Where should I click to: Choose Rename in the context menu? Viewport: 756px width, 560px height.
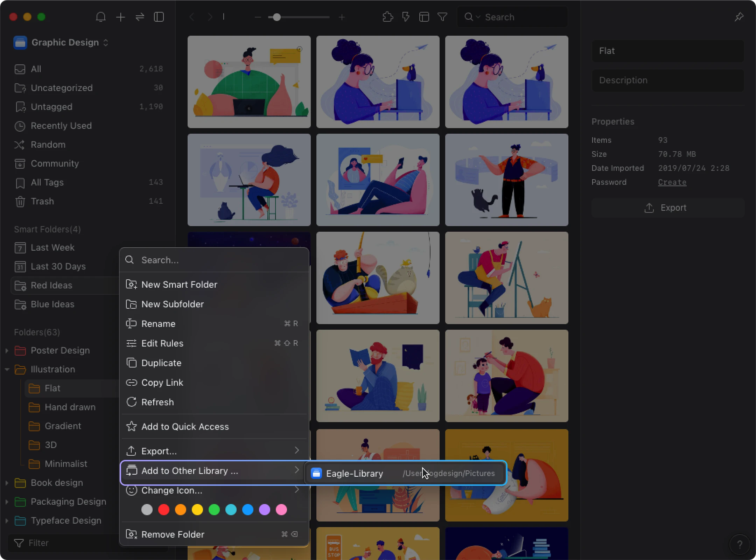[214, 324]
